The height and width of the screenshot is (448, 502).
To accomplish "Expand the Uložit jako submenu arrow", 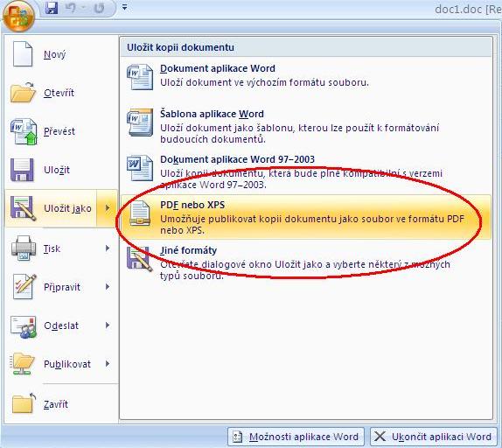I will (x=108, y=208).
